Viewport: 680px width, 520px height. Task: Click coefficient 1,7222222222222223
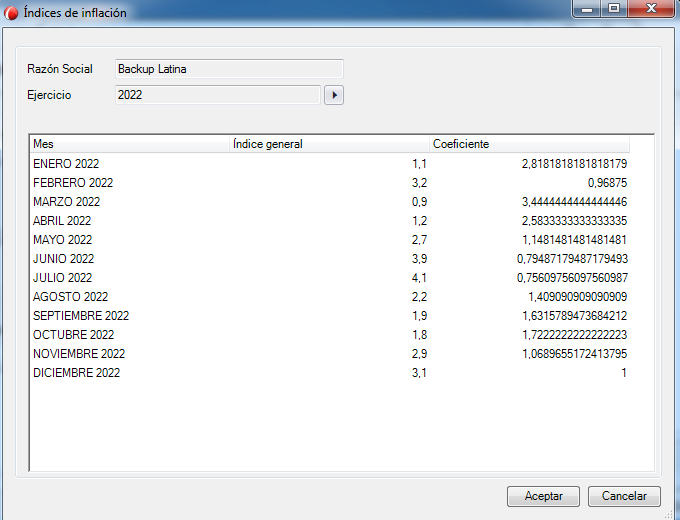575,335
